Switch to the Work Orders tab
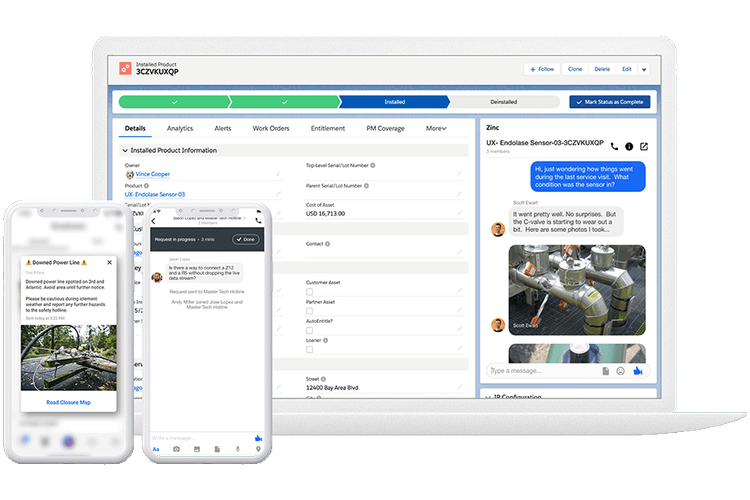The image size is (750, 500). (270, 129)
